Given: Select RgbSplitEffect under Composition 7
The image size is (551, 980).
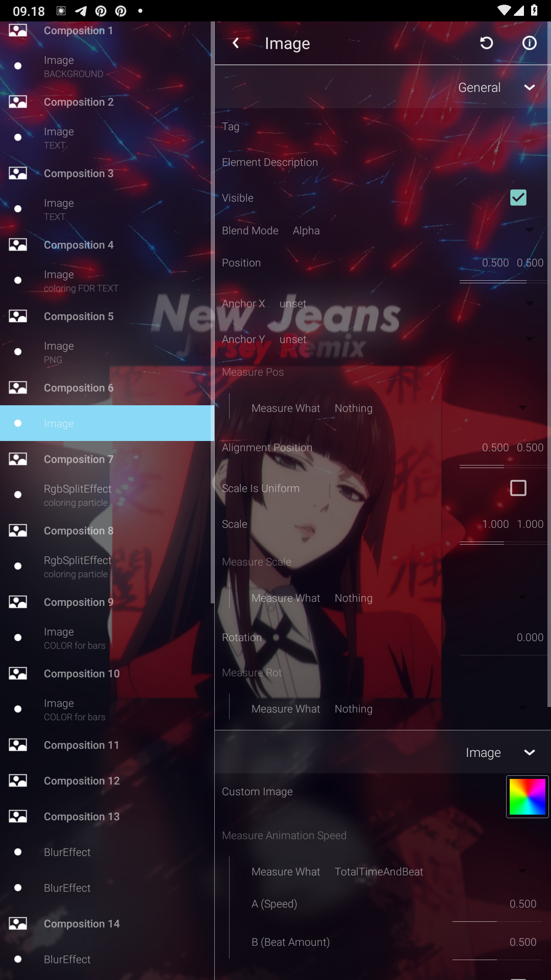Looking at the screenshot, I should tap(107, 495).
